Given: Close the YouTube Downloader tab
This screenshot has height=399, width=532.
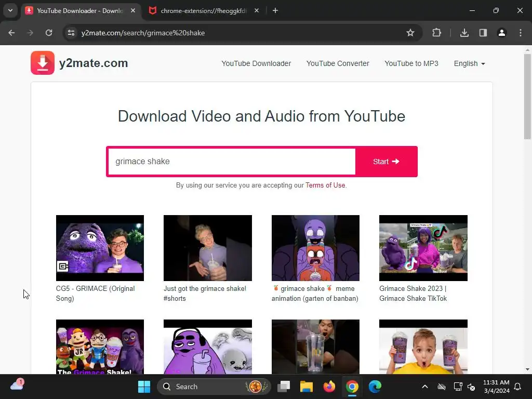Looking at the screenshot, I should click(x=133, y=10).
